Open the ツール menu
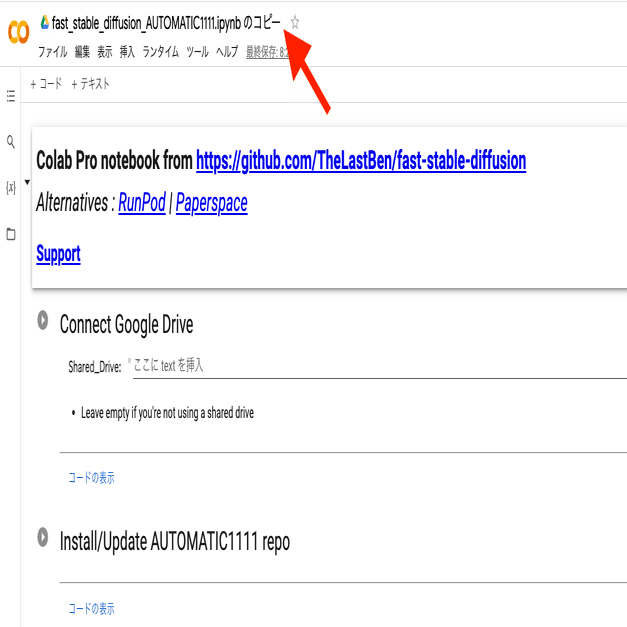Image resolution: width=627 pixels, height=627 pixels. click(x=198, y=52)
